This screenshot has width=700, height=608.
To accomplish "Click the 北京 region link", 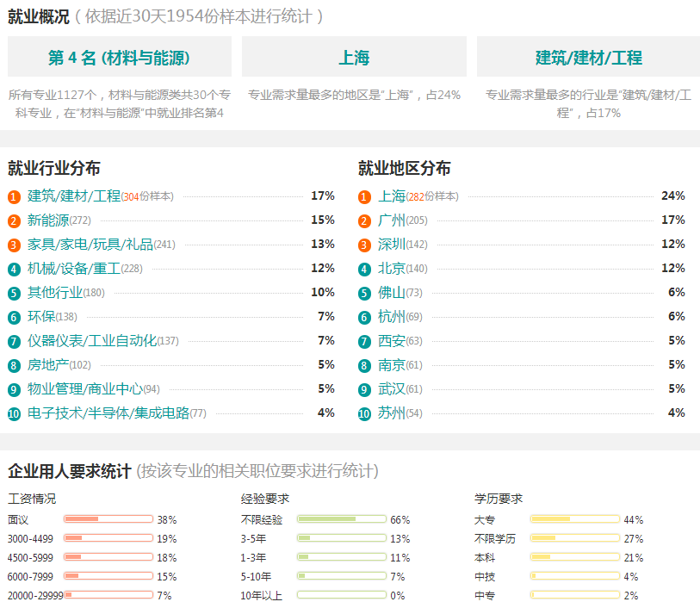I will pos(392,269).
